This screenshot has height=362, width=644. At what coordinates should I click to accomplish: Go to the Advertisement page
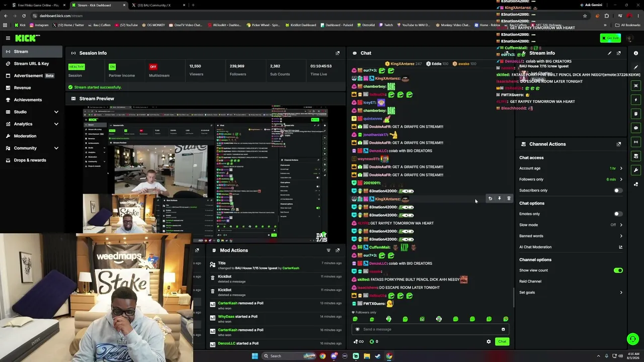click(x=32, y=75)
